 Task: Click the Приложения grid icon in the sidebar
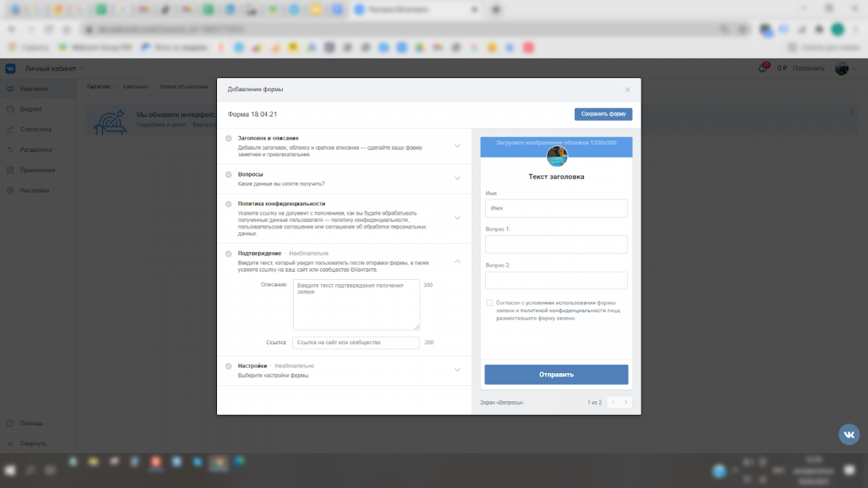[10, 170]
